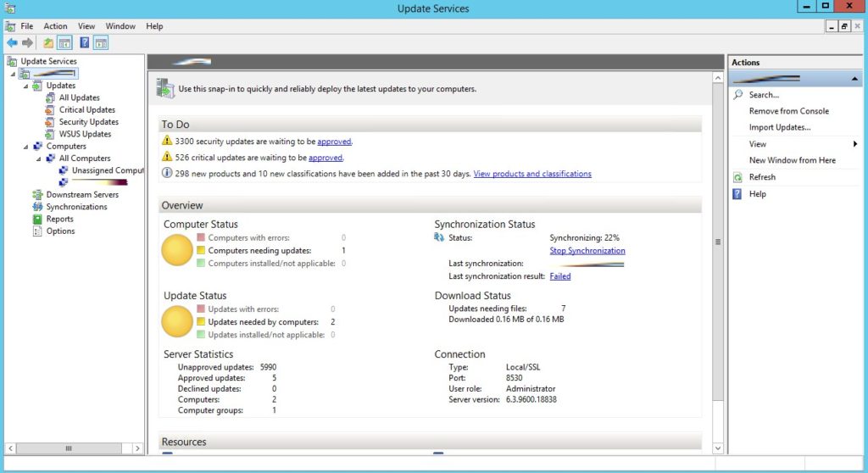Collapse the Computers tree node
Viewport: 868px width, 473px height.
coord(25,147)
